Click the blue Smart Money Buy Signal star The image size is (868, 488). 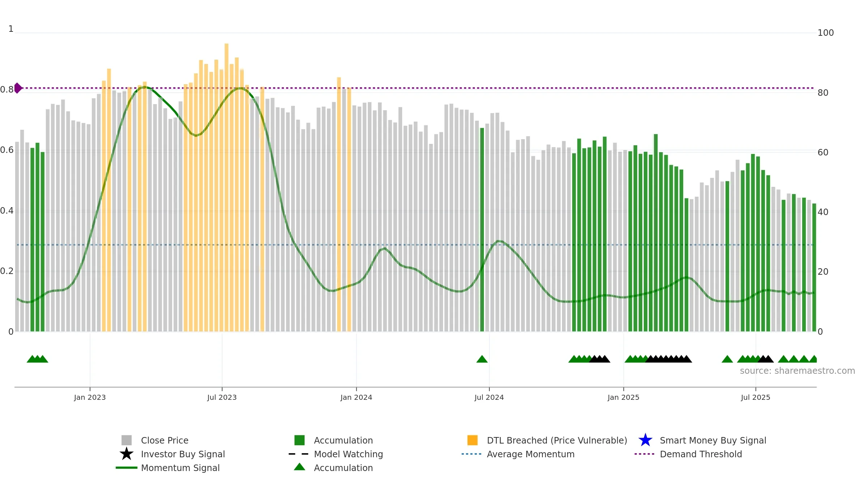click(645, 440)
